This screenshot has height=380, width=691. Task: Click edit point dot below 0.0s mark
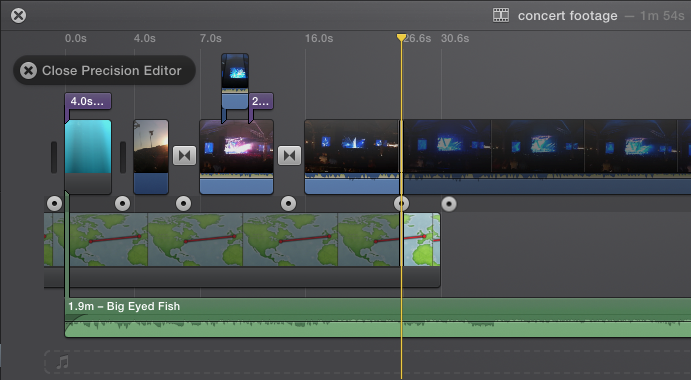coord(55,204)
